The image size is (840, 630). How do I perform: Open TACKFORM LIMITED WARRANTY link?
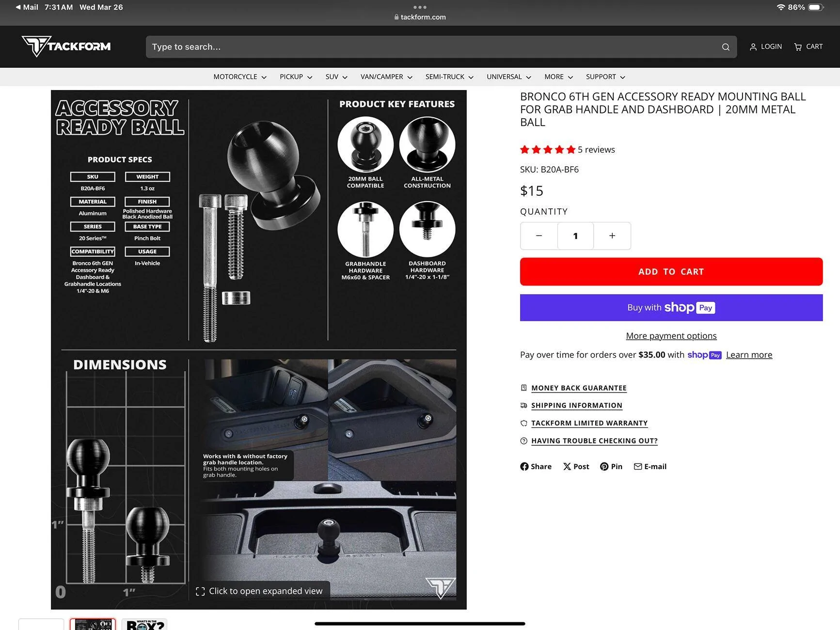point(589,423)
